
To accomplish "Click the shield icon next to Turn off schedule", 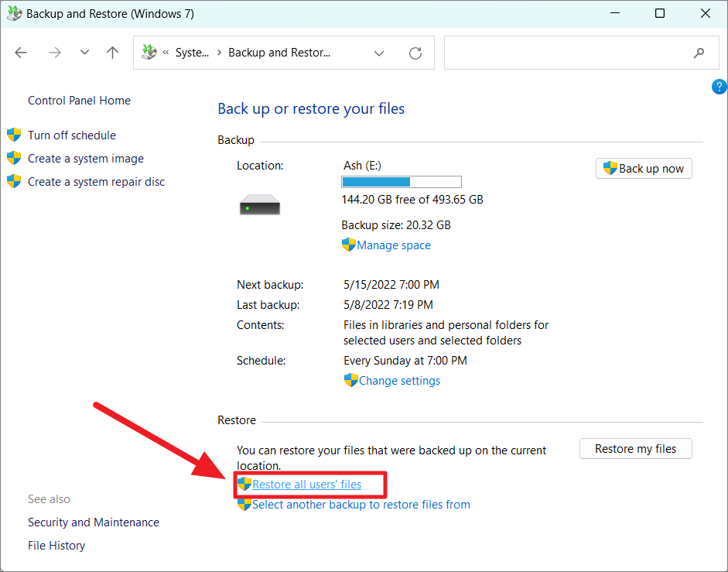I will 14,134.
